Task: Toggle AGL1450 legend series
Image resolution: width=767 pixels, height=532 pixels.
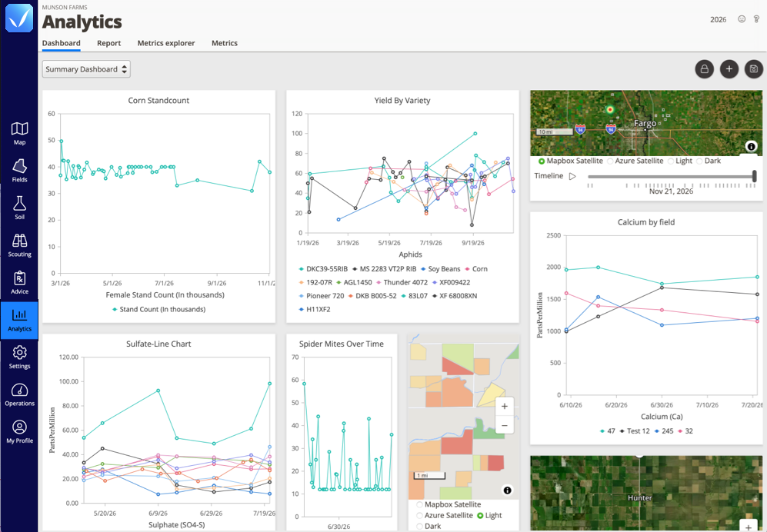Action: click(354, 282)
